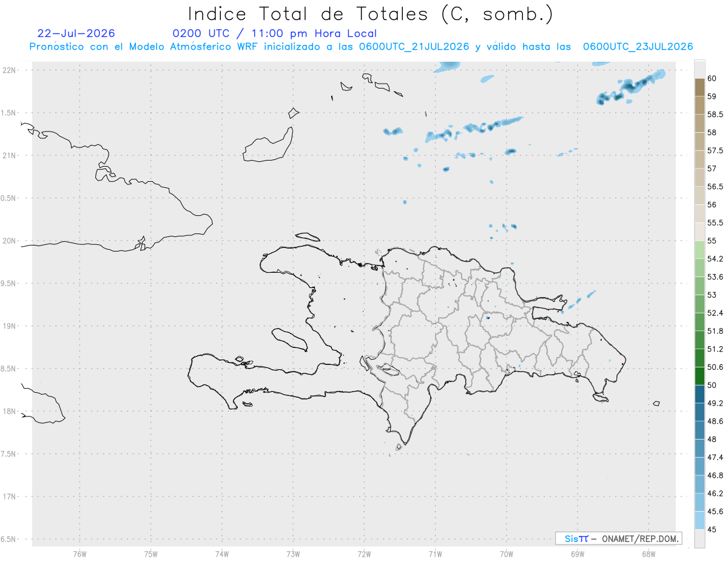Click the color scale value "55"
Image resolution: width=728 pixels, height=562 pixels.
712,241
